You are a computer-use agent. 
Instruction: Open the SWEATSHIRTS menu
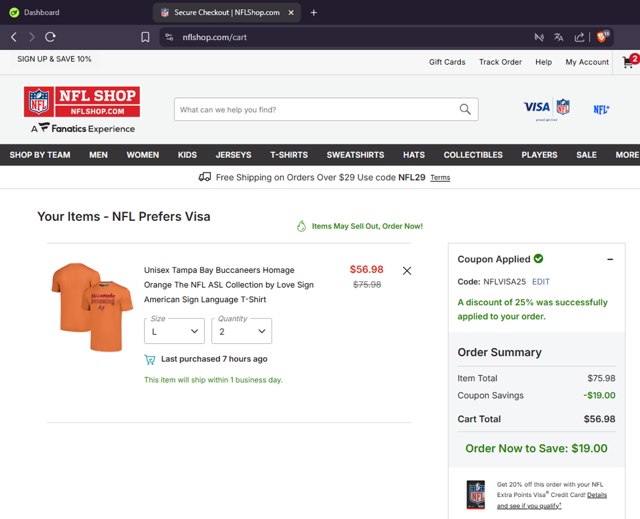355,155
